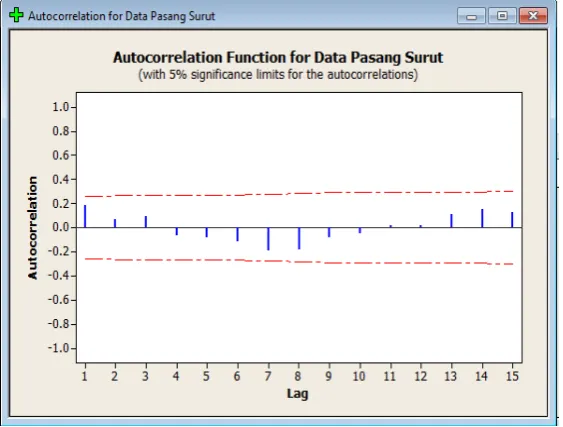563x427 pixels.
Task: Click the 'Autocorrelation' y-axis label
Action: tap(33, 228)
